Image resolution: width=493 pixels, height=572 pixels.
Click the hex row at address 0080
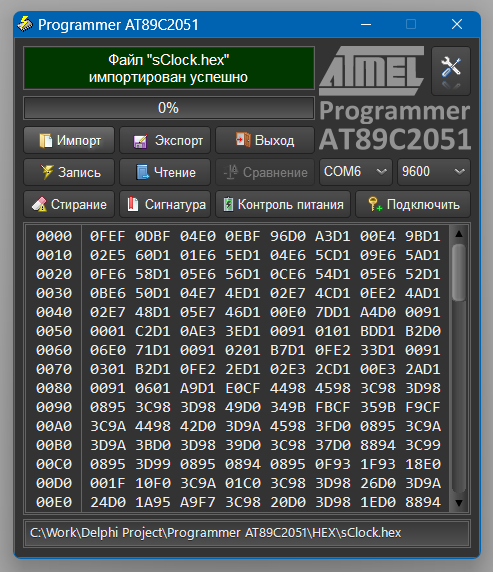238,388
